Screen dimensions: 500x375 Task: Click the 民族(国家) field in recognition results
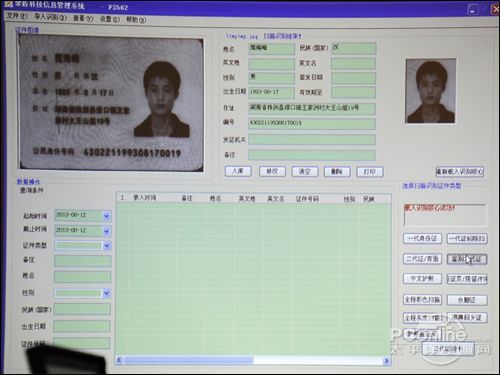[354, 48]
